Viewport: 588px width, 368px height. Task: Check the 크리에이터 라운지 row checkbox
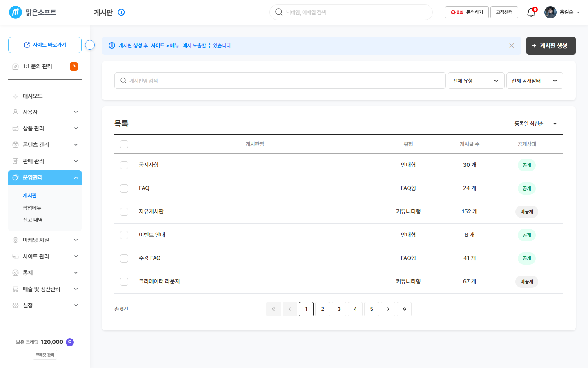click(x=124, y=282)
